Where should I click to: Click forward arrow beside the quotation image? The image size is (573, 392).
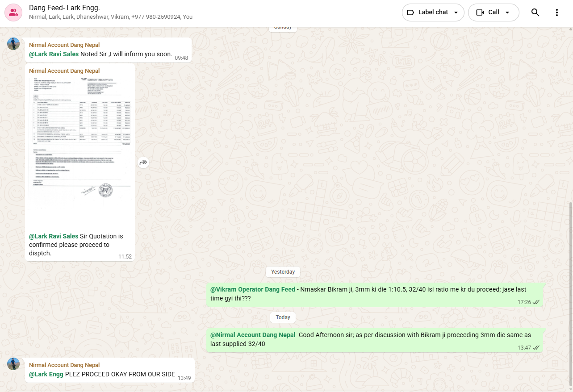coord(143,163)
